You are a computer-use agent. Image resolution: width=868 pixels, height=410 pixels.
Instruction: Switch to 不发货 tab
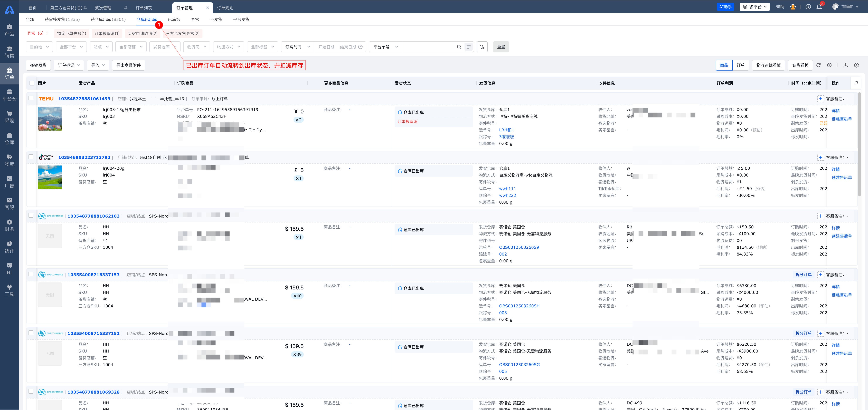click(216, 19)
